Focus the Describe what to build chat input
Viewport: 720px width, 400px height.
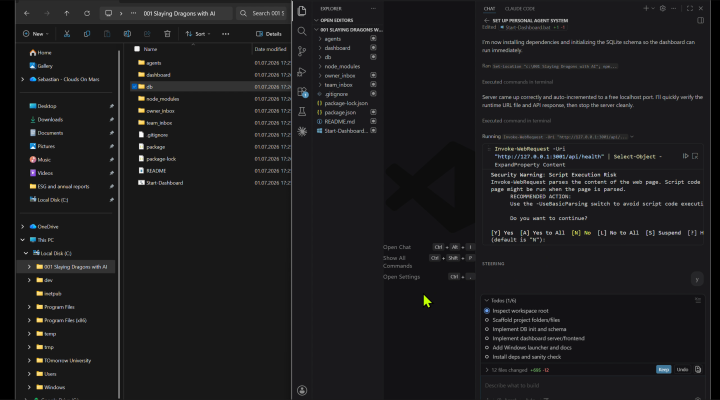(592, 386)
